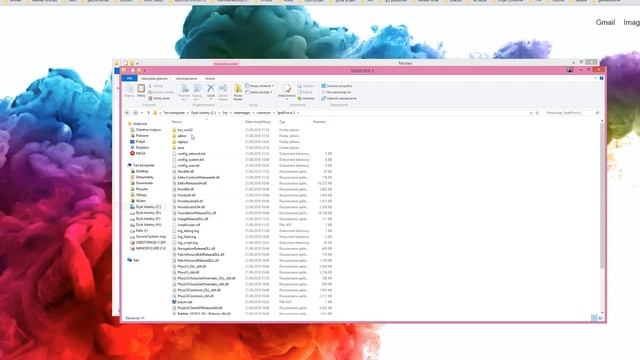Viewport: 640px width, 360px height.
Task: Sort by Rozmiar column header
Action: (x=319, y=122)
